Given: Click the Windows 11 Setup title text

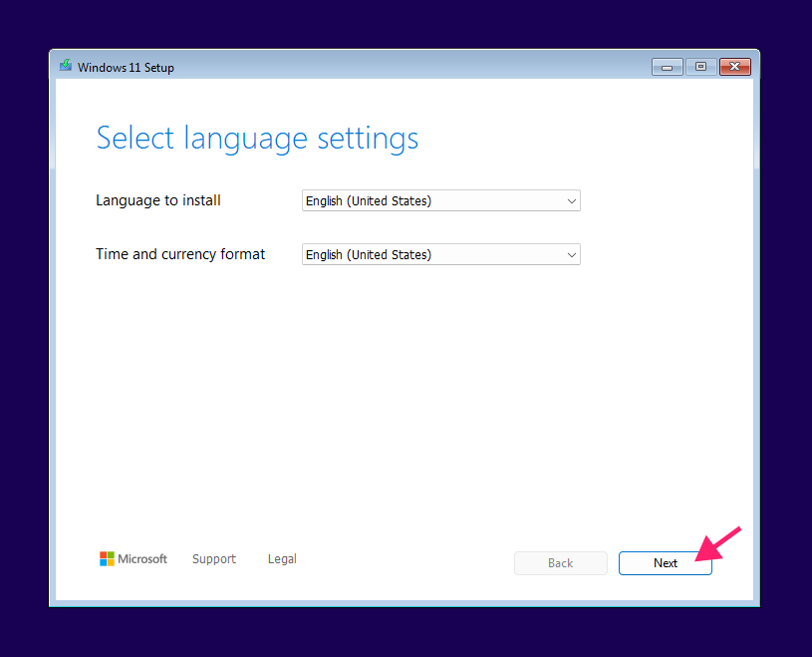Looking at the screenshot, I should (126, 68).
